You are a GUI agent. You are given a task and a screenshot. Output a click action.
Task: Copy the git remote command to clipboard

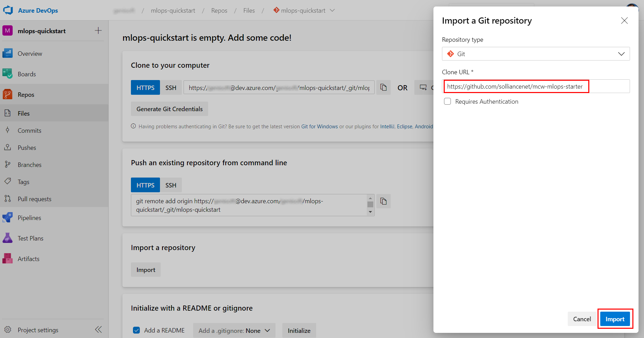click(x=384, y=201)
